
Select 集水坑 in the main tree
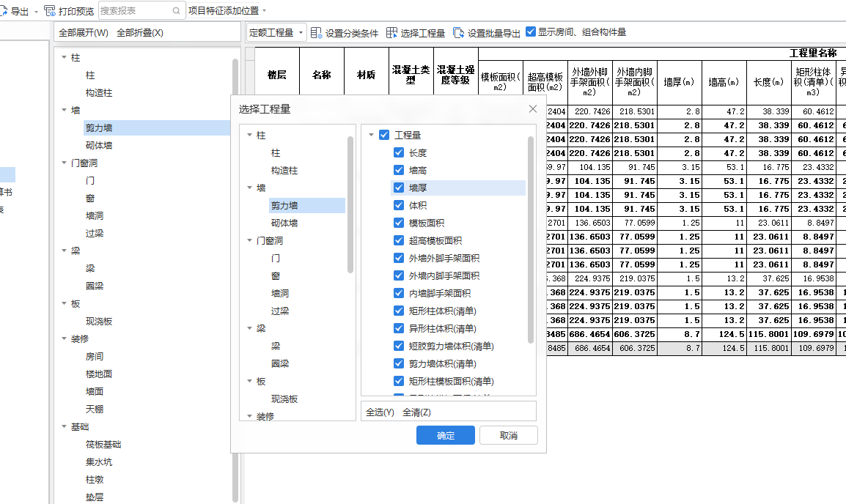99,462
